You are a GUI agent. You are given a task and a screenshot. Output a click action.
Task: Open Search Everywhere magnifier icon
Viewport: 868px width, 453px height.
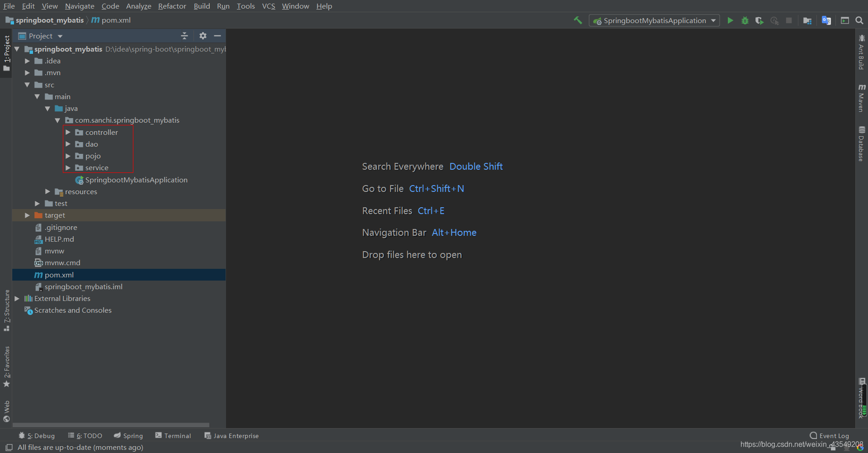(x=859, y=20)
